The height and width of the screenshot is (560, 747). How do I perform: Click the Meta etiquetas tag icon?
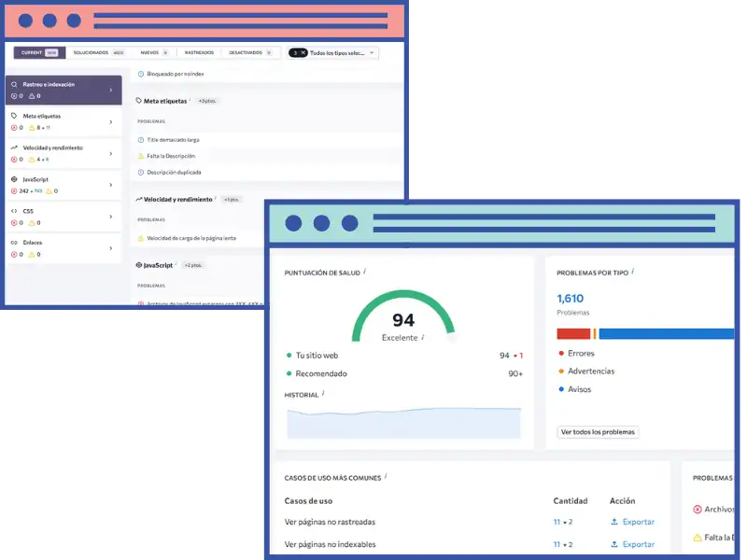[13, 116]
